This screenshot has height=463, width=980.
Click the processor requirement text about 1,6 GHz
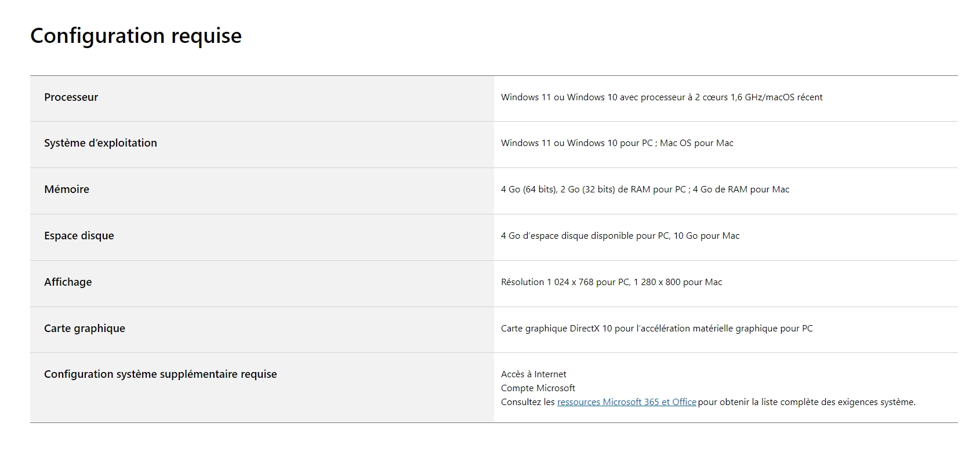662,97
